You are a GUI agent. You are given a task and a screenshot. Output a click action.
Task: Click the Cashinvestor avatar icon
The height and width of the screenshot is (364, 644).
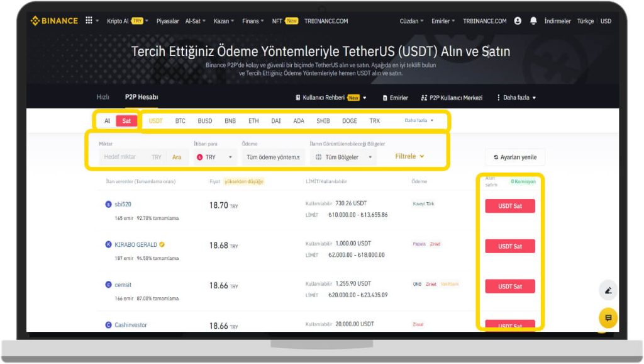click(108, 325)
